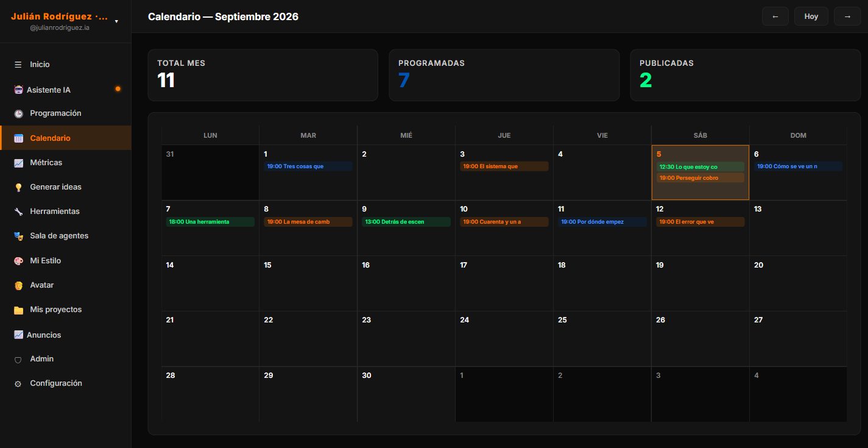Open event '19:00 Tres cosas que'
This screenshot has height=448, width=868.
tap(308, 166)
